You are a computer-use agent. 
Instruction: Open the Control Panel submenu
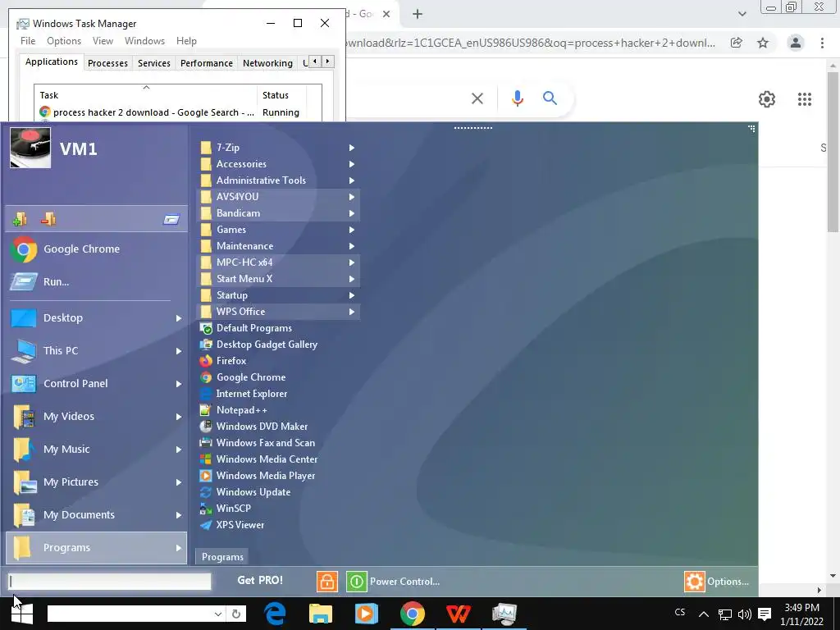97,384
